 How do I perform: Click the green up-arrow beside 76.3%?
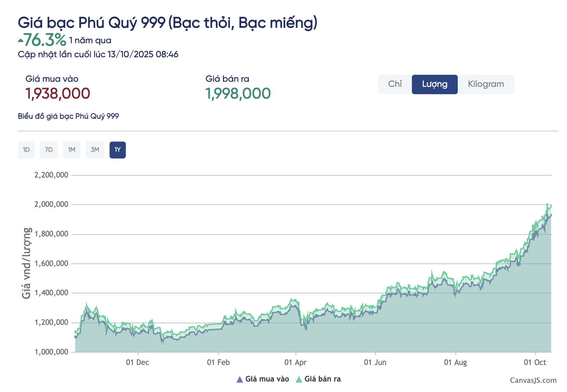[21, 40]
